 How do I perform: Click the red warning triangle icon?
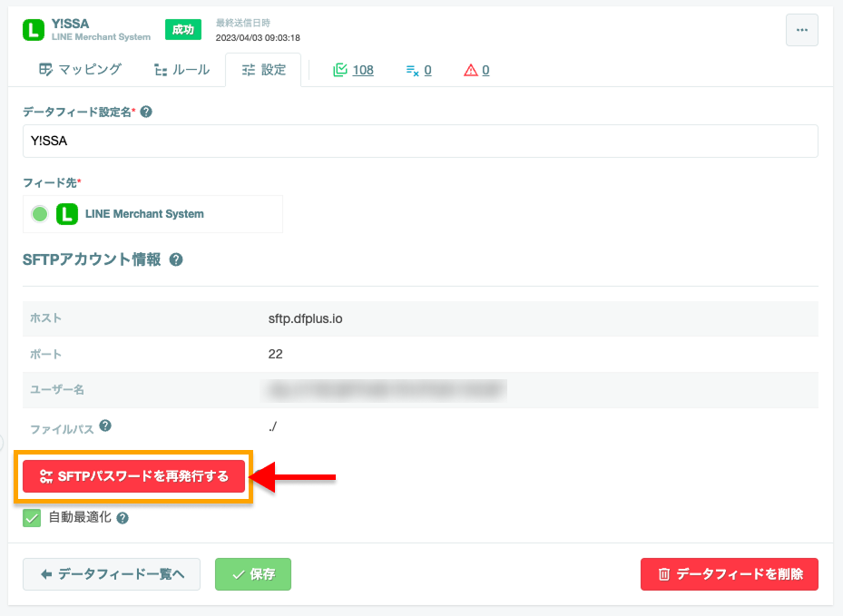click(x=470, y=70)
